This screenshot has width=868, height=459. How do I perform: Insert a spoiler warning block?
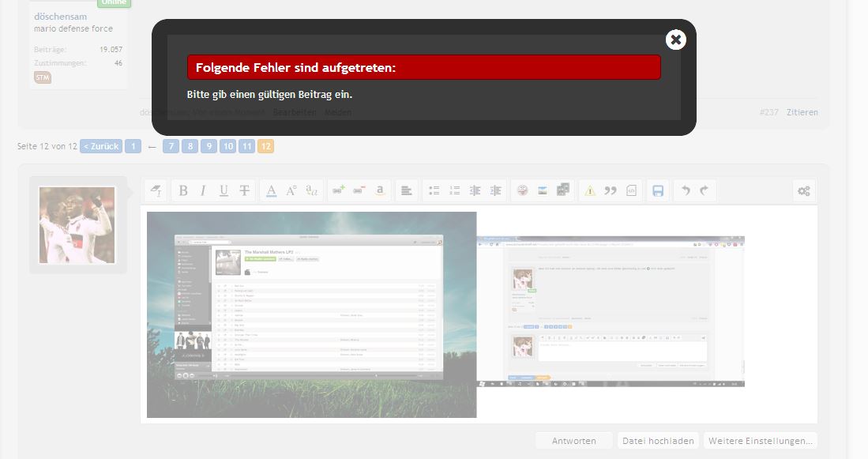coord(590,190)
